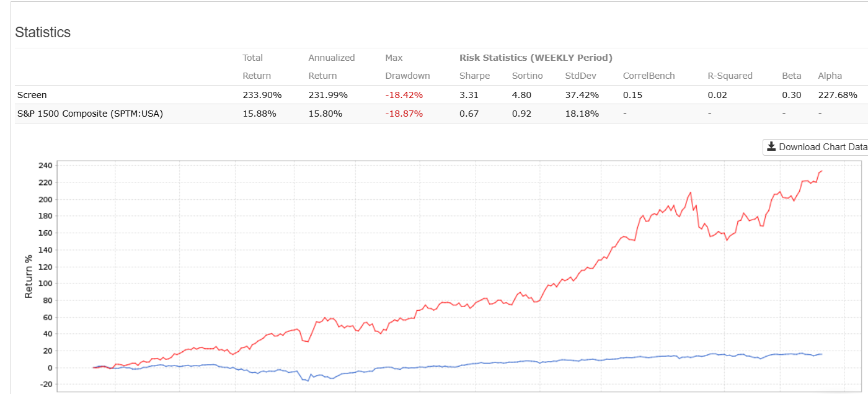Click the Statistics section heading

43,32
